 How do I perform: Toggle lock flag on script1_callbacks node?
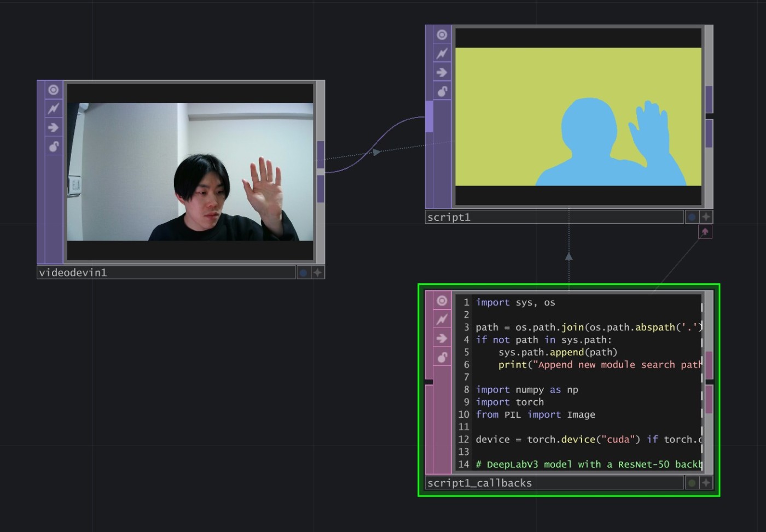coord(442,357)
